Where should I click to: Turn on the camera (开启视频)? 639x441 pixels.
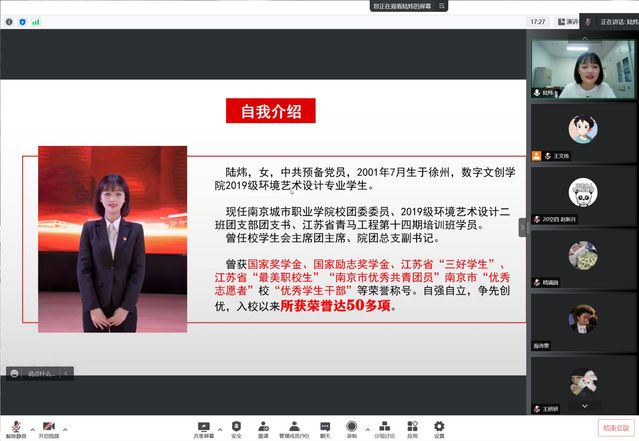[48, 427]
